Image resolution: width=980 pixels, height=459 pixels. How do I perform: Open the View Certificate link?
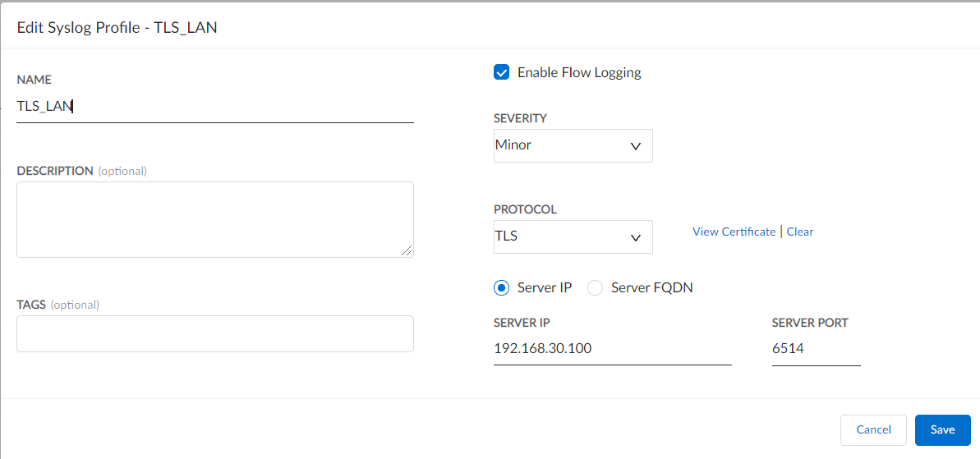pos(734,232)
